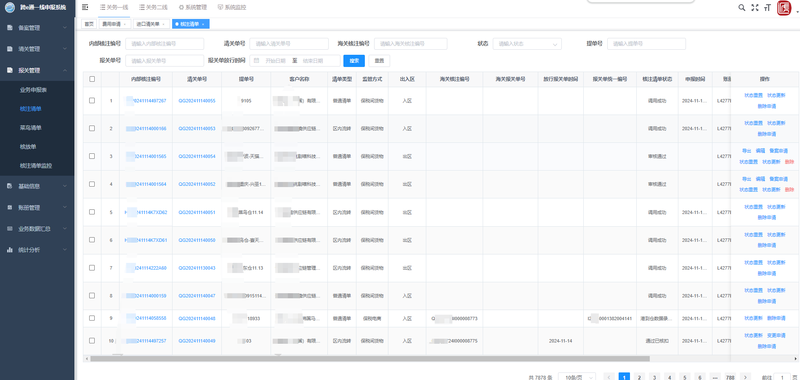
Task: Open clearance number QG202411140055 link
Action: pos(197,101)
